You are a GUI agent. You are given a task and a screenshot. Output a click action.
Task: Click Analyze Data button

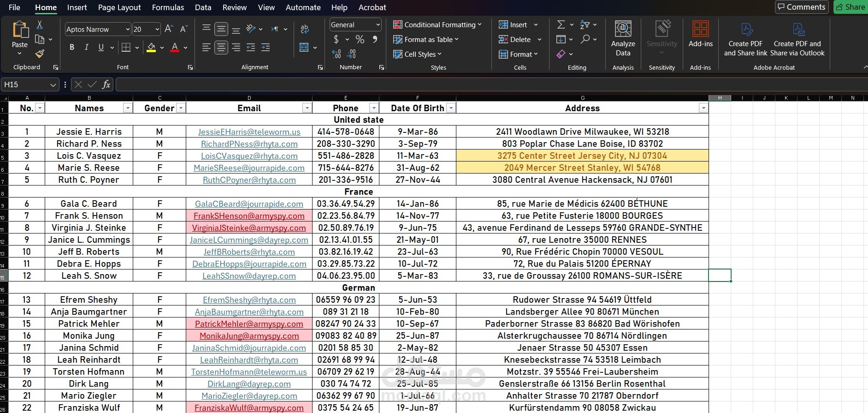pos(623,39)
